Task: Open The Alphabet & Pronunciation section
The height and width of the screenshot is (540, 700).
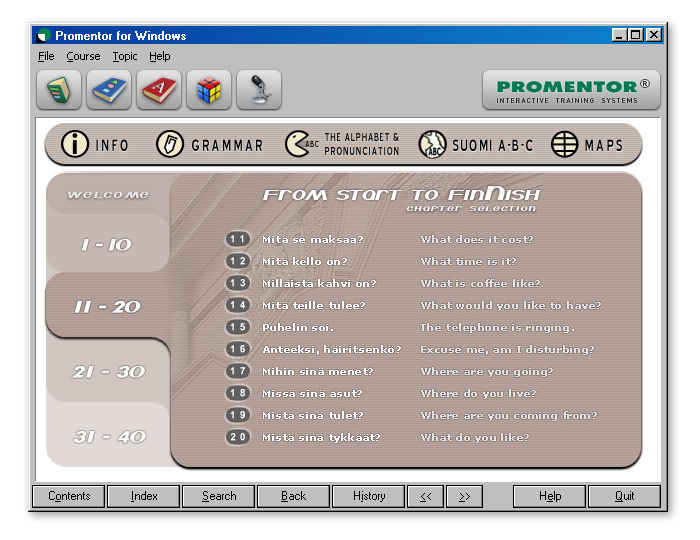Action: [x=343, y=145]
